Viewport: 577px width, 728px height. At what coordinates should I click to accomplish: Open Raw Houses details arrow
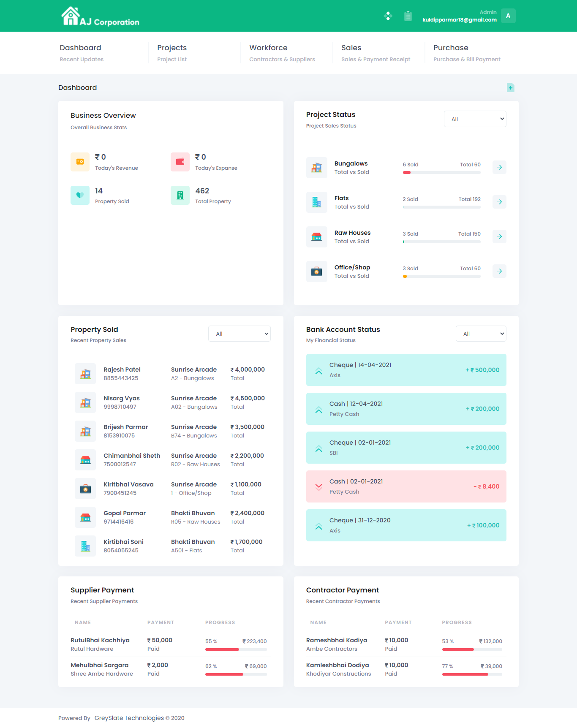point(499,237)
